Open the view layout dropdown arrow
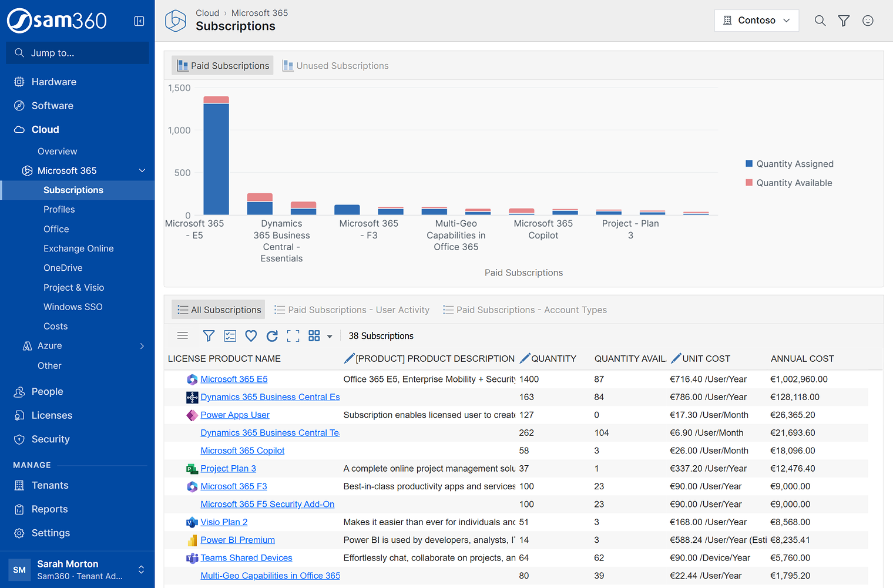This screenshot has height=588, width=893. 330,337
